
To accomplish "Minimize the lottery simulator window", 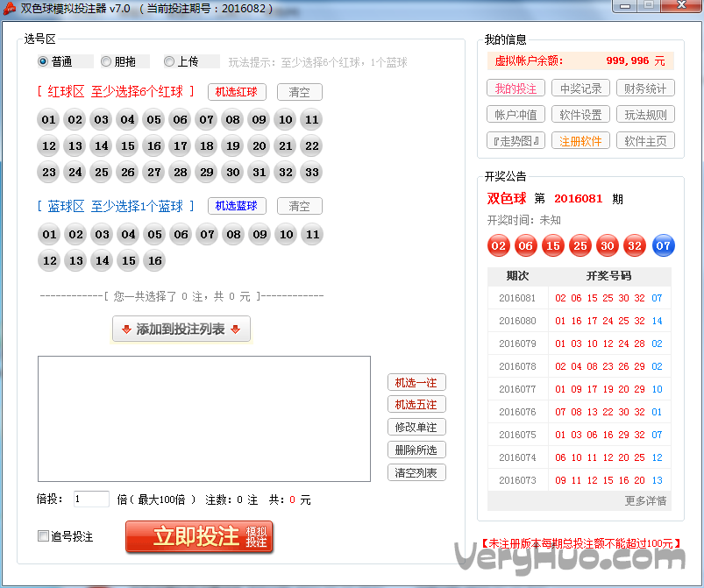I will tap(625, 6).
